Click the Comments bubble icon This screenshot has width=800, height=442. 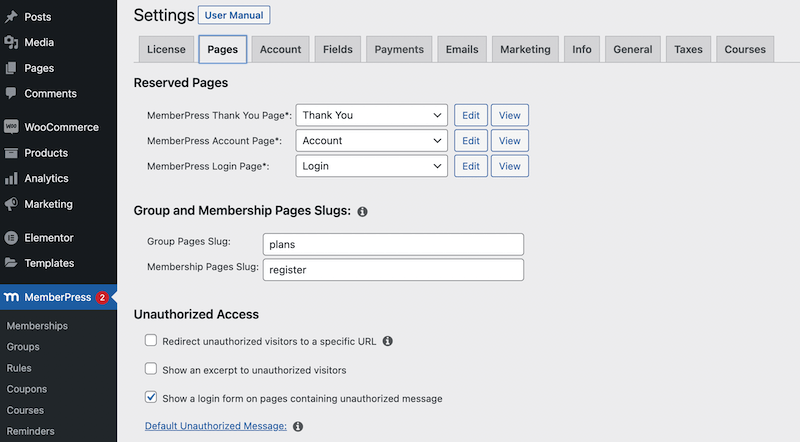(x=11, y=93)
